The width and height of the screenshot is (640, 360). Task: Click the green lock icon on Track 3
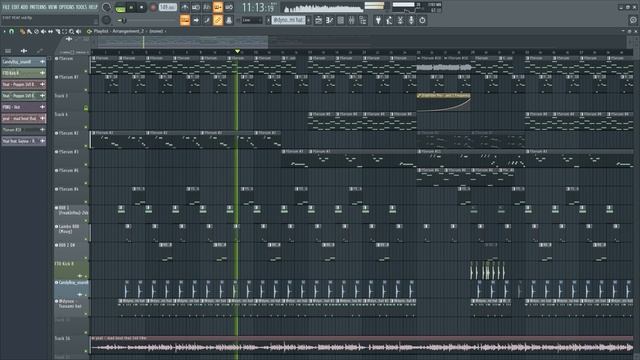[86, 108]
